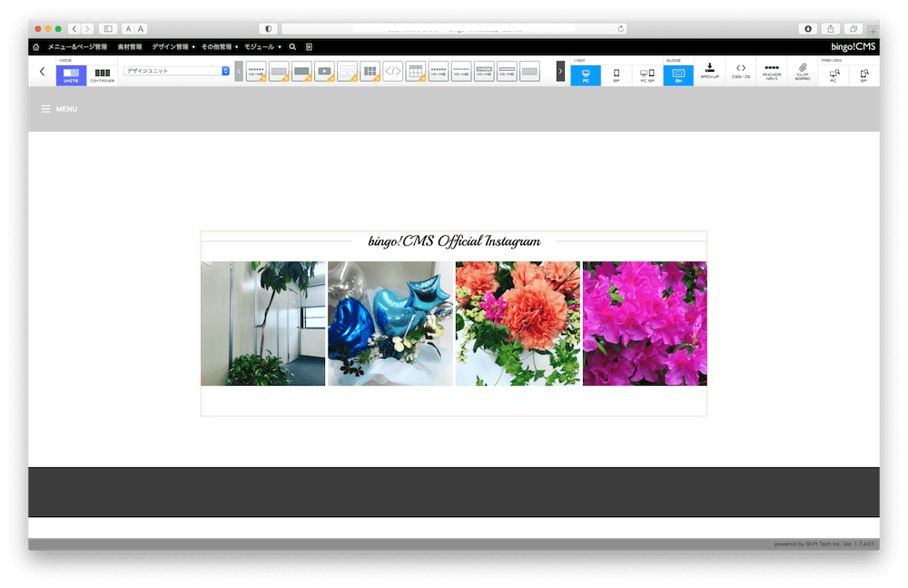This screenshot has height=588, width=908.
Task: Open a new tab with the plus button
Action: (873, 31)
